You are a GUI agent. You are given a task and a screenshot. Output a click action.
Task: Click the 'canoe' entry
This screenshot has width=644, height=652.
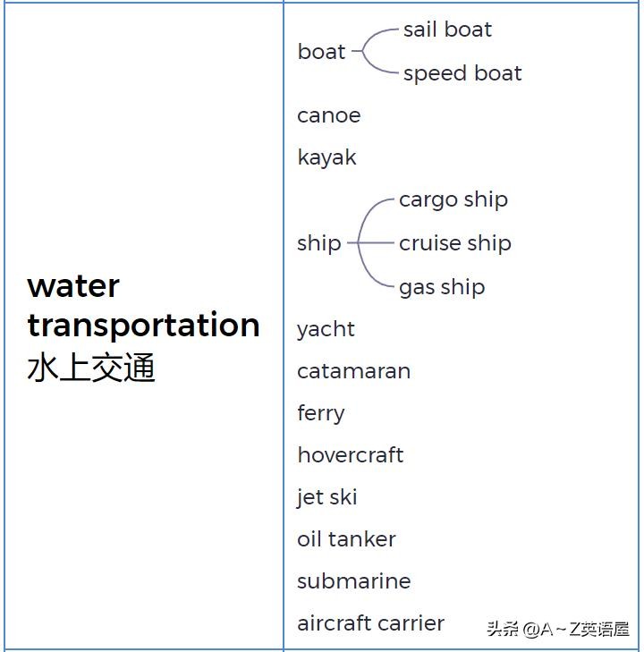click(x=328, y=115)
